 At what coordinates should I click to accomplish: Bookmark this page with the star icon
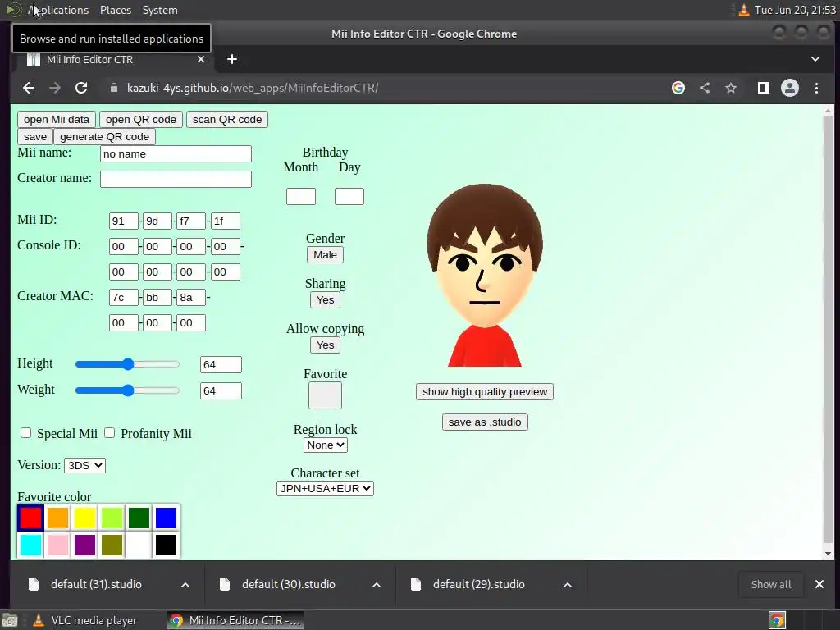point(731,88)
